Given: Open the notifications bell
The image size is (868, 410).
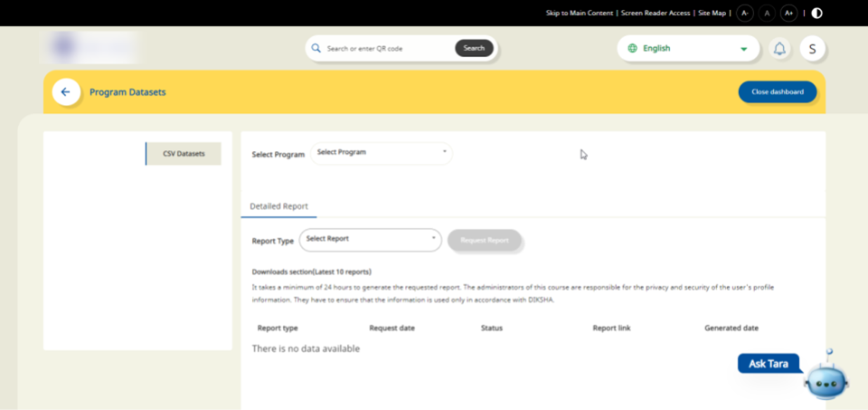Looking at the screenshot, I should point(778,49).
